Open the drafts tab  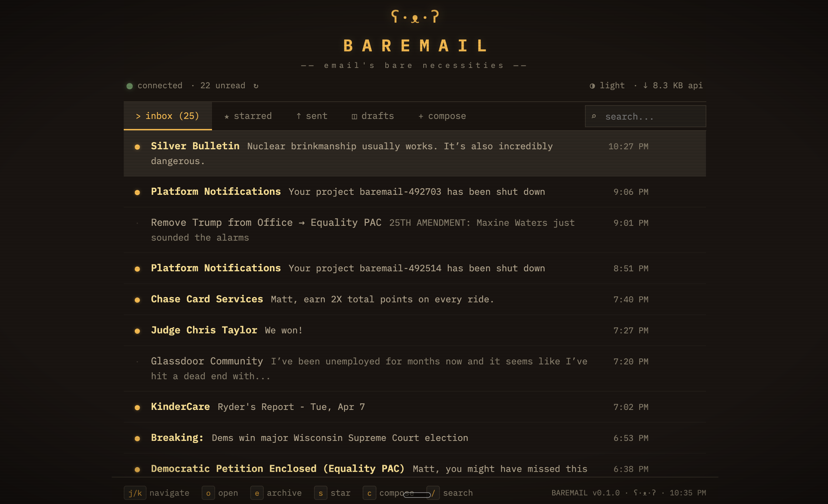click(373, 116)
